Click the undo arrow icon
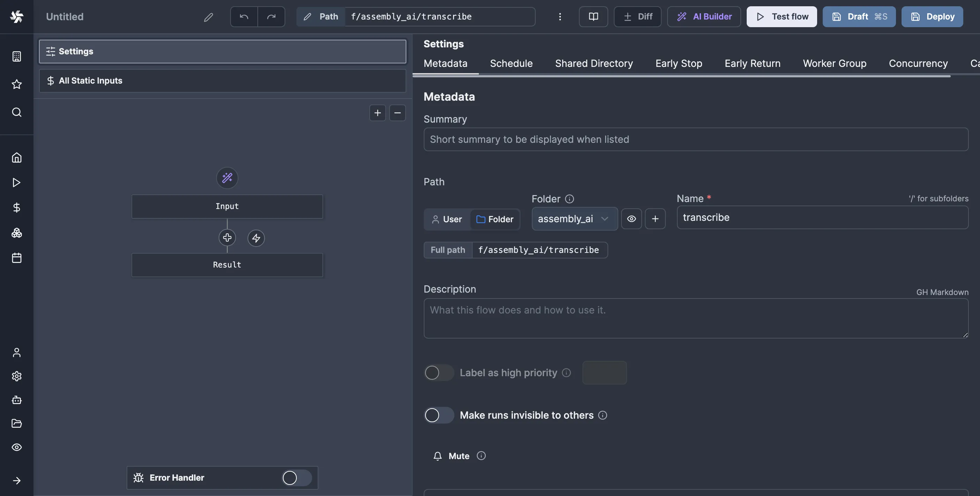Viewport: 980px width, 496px height. [244, 17]
